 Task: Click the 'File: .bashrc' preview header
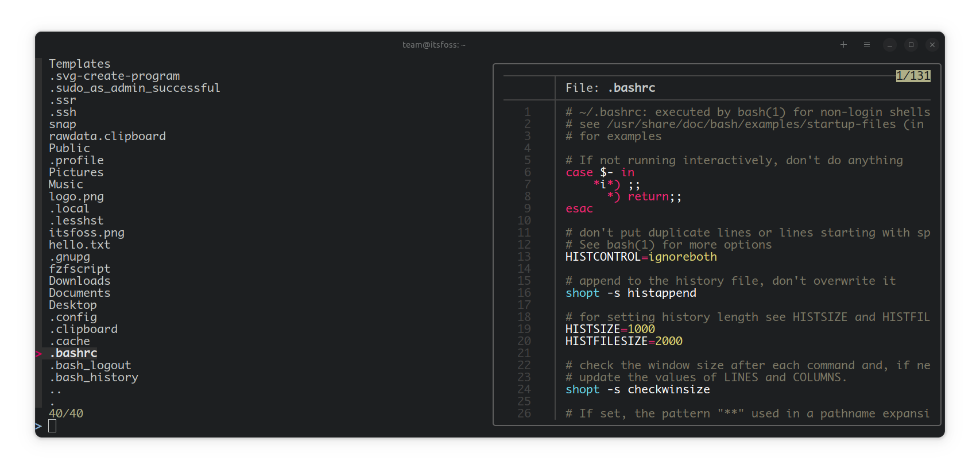pyautogui.click(x=610, y=88)
